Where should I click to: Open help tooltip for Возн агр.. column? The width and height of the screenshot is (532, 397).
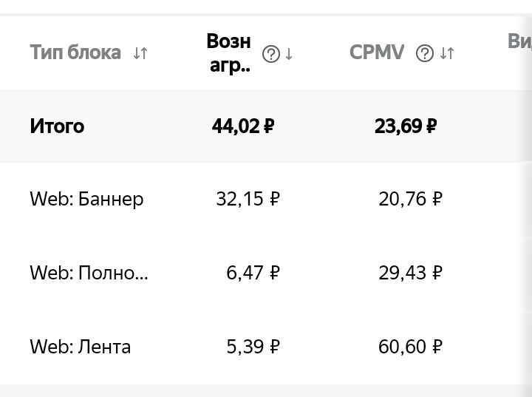270,54
